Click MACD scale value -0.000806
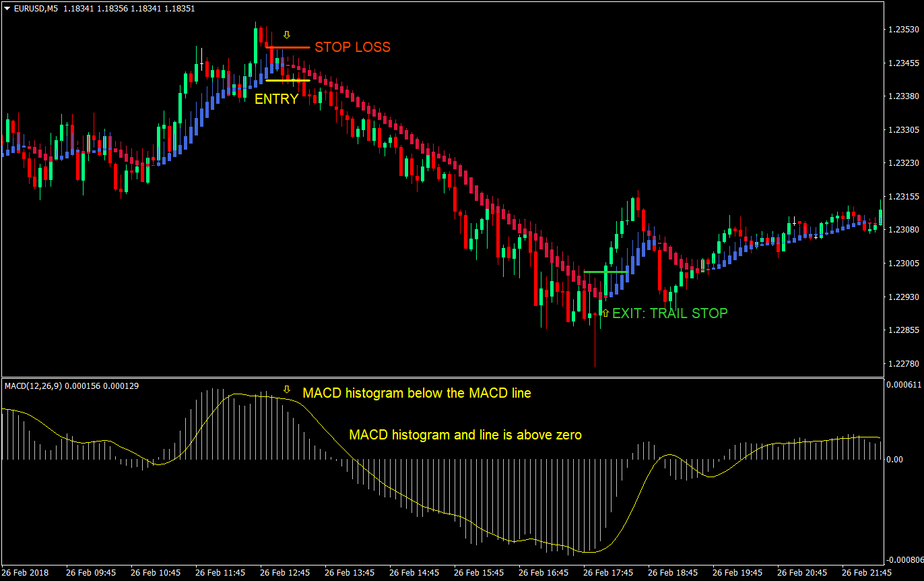Screen dimensions: 924x581 [x=904, y=559]
